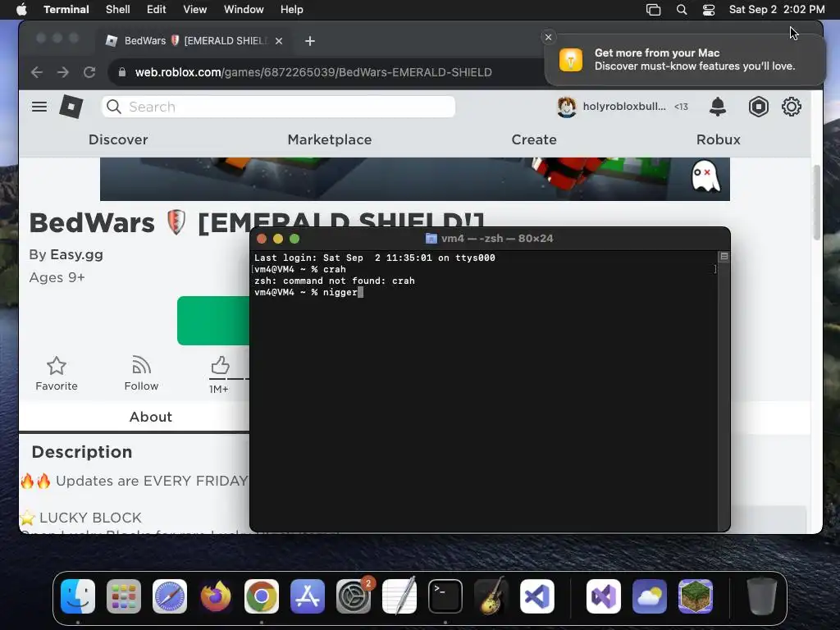Open Control Center in menu bar
Image resolution: width=840 pixels, height=630 pixels.
pos(708,10)
